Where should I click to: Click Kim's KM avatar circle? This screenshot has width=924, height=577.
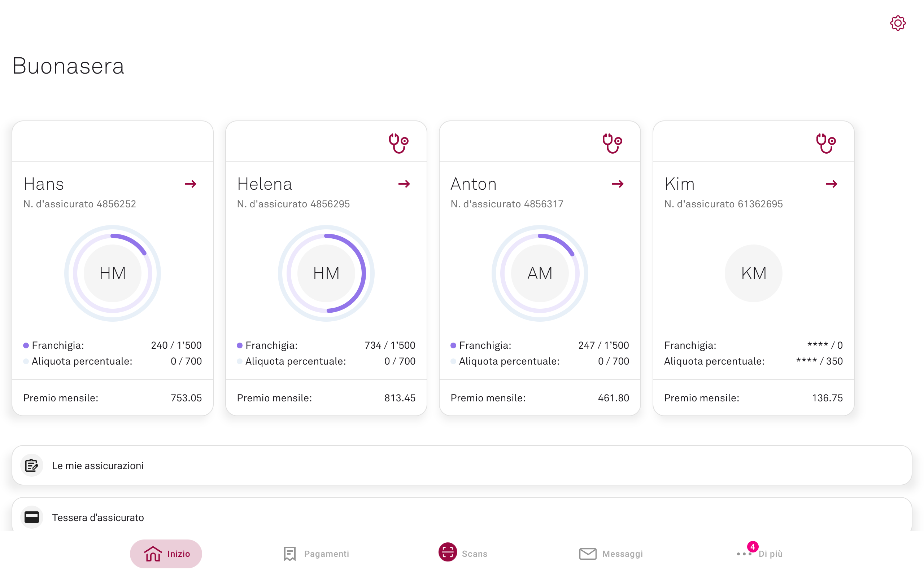[753, 273]
